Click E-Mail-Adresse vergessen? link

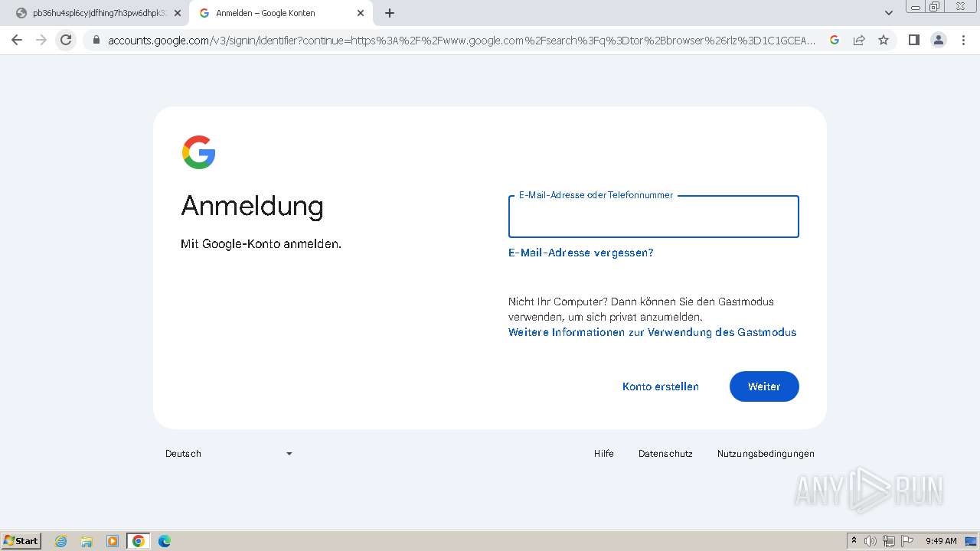click(581, 253)
